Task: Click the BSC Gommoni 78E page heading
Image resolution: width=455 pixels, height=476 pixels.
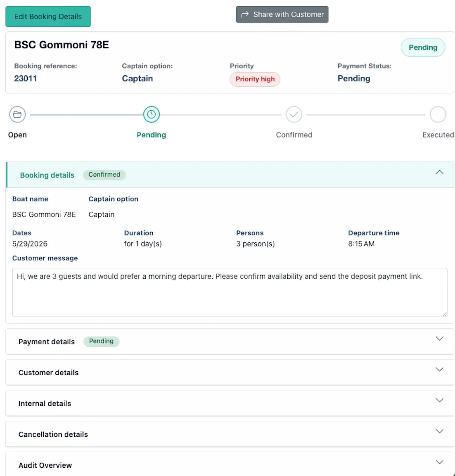Action: click(x=62, y=45)
